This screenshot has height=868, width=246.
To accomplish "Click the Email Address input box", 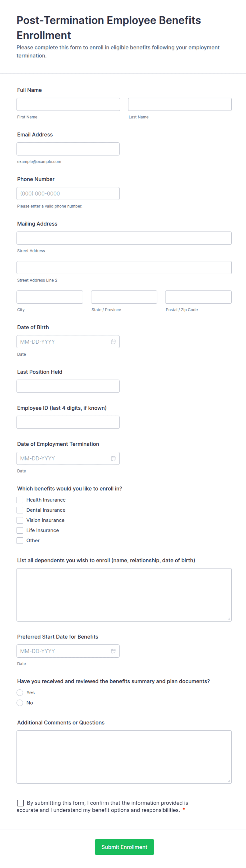I will (x=68, y=149).
